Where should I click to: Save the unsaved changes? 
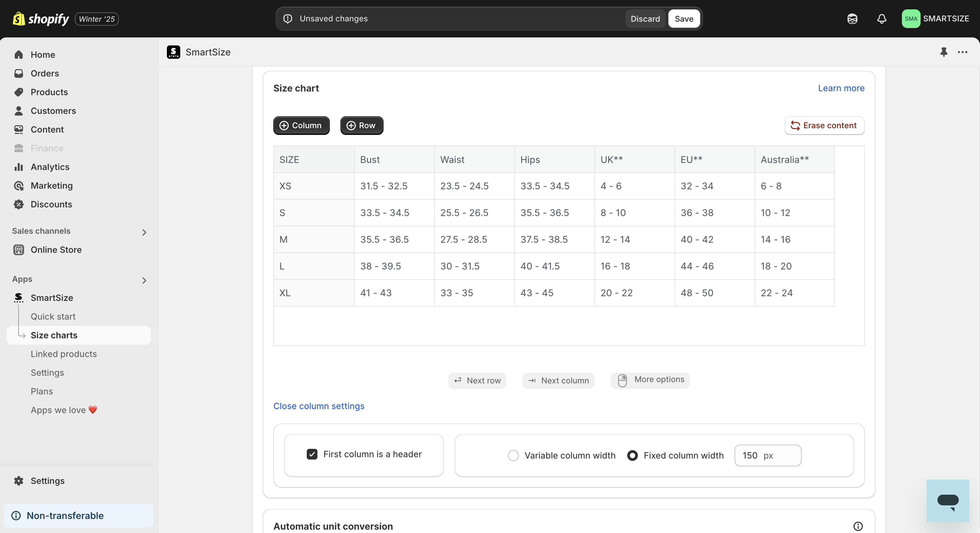[684, 19]
